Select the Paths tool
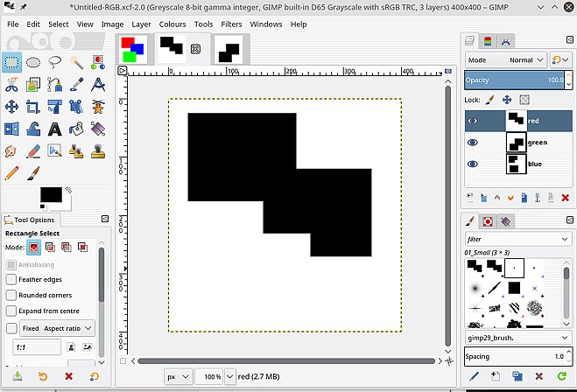Viewport: 577px width, 392px height. pyautogui.click(x=55, y=85)
